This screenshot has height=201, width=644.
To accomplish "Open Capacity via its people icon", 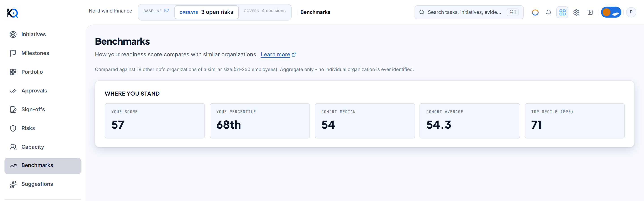I will point(13,147).
